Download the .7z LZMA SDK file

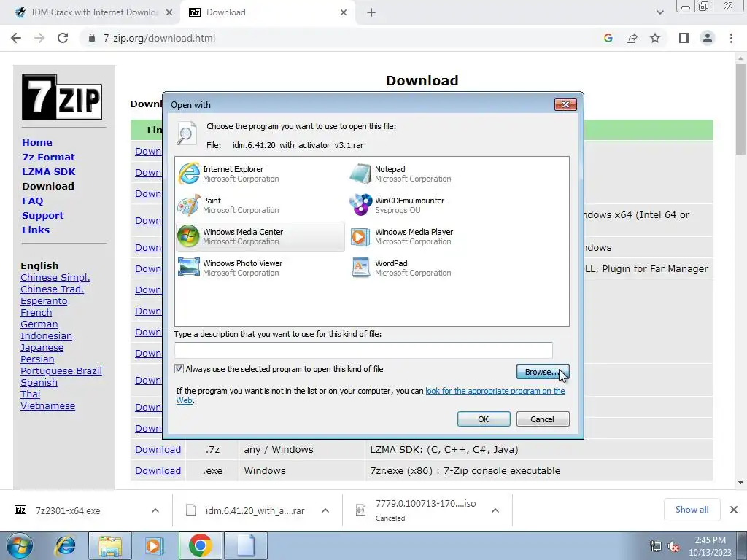pos(158,449)
